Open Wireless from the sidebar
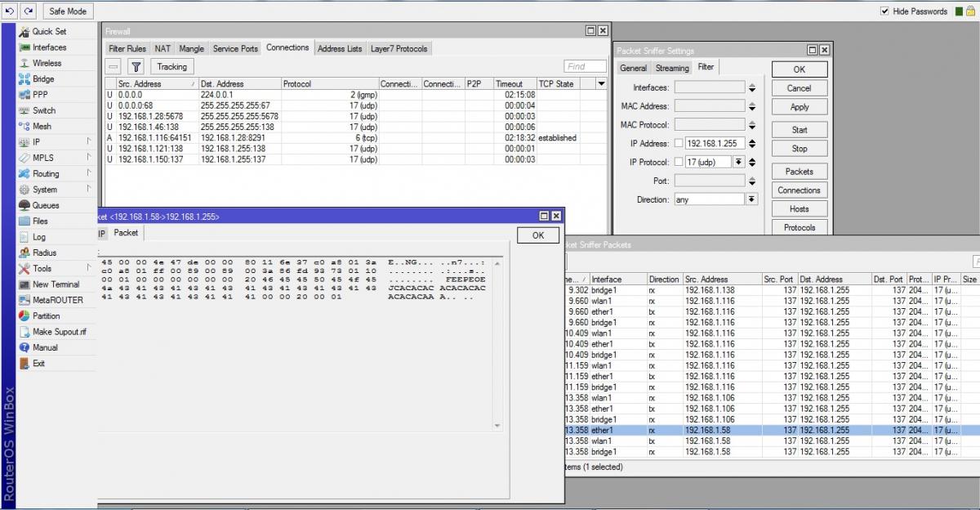 [47, 63]
